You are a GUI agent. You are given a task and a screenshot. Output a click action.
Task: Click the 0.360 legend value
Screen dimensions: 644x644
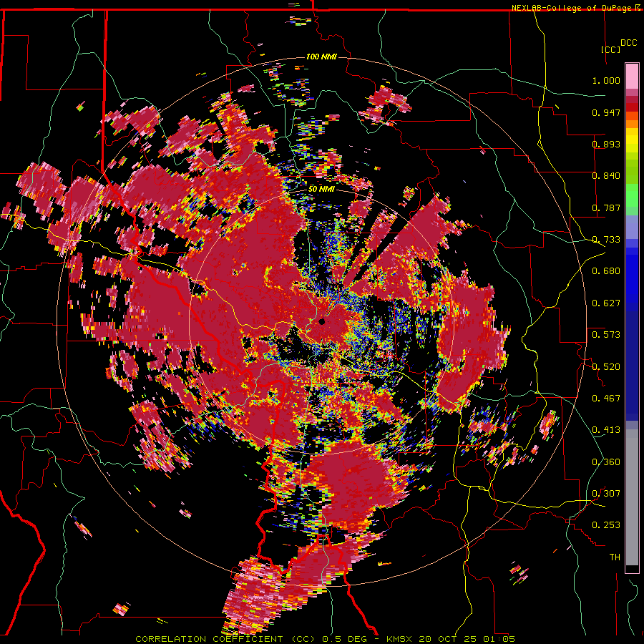[x=606, y=462]
